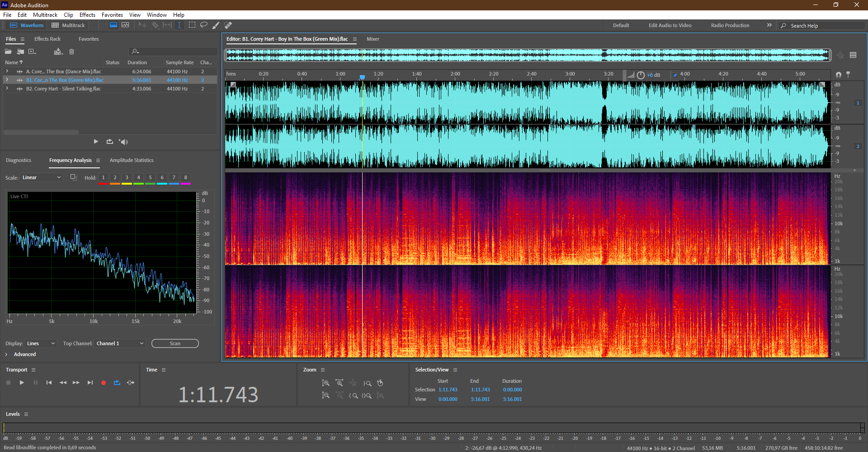
Task: Expand A. Core... Dance Mix file row
Action: point(7,71)
